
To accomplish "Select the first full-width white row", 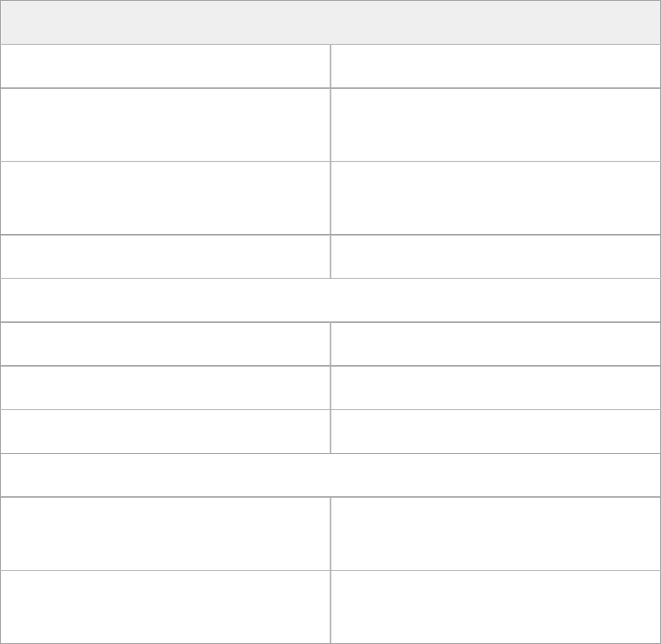I will (x=330, y=300).
